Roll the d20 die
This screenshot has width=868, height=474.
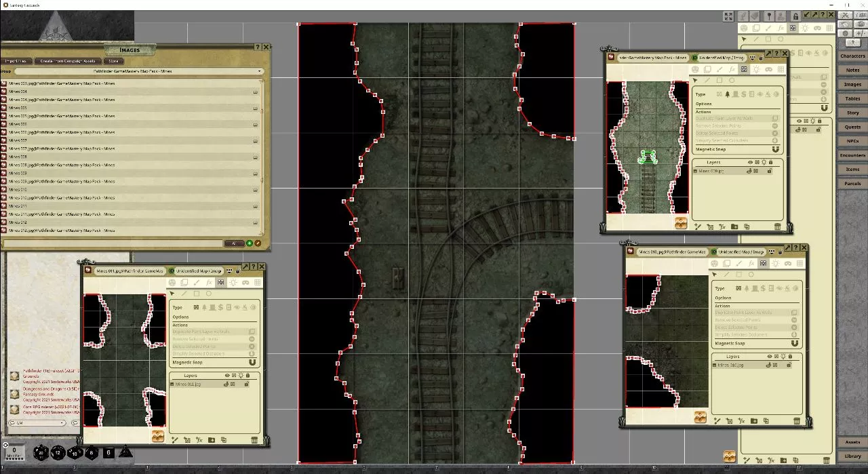pyautogui.click(x=42, y=452)
